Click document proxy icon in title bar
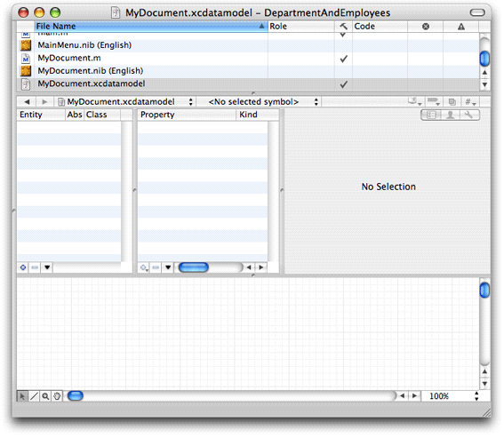This screenshot has width=504, height=438. [x=116, y=12]
